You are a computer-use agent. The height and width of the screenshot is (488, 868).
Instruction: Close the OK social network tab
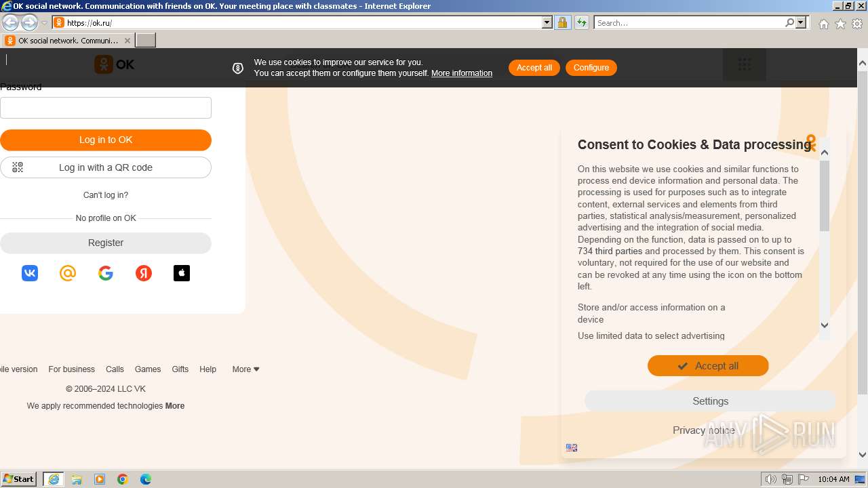click(127, 41)
